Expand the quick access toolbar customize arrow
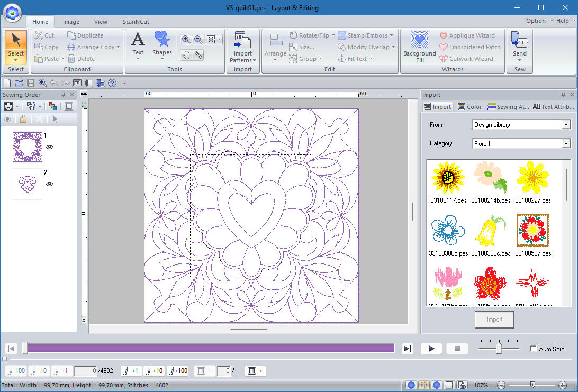Image resolution: width=578 pixels, height=392 pixels. tap(124, 83)
